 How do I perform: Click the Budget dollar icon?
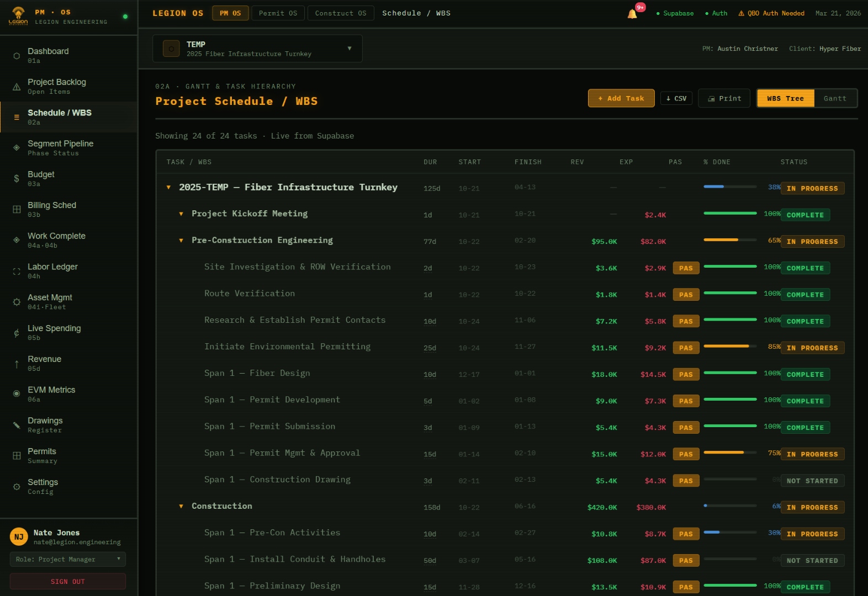pyautogui.click(x=17, y=179)
